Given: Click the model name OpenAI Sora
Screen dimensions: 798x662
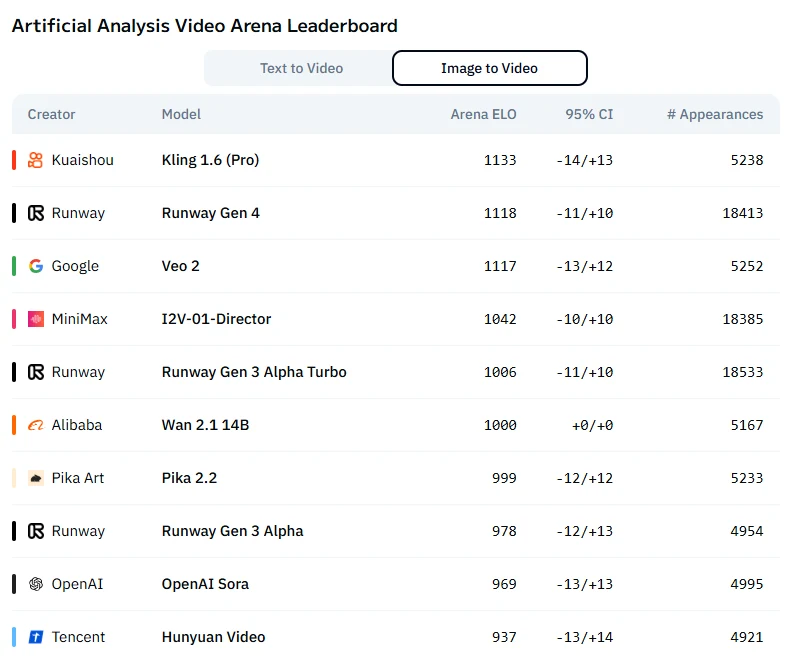Looking at the screenshot, I should pyautogui.click(x=205, y=584).
